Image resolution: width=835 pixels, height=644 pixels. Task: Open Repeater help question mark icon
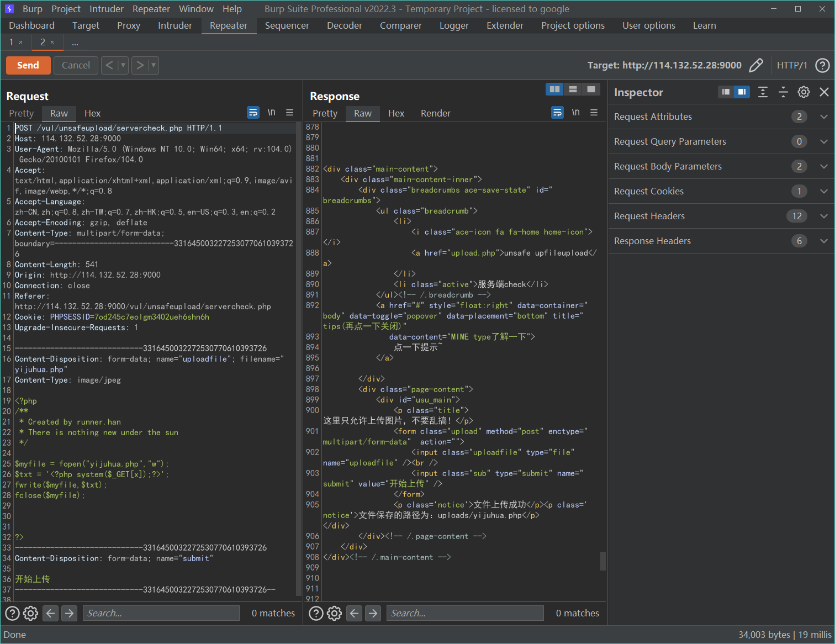pyautogui.click(x=822, y=65)
